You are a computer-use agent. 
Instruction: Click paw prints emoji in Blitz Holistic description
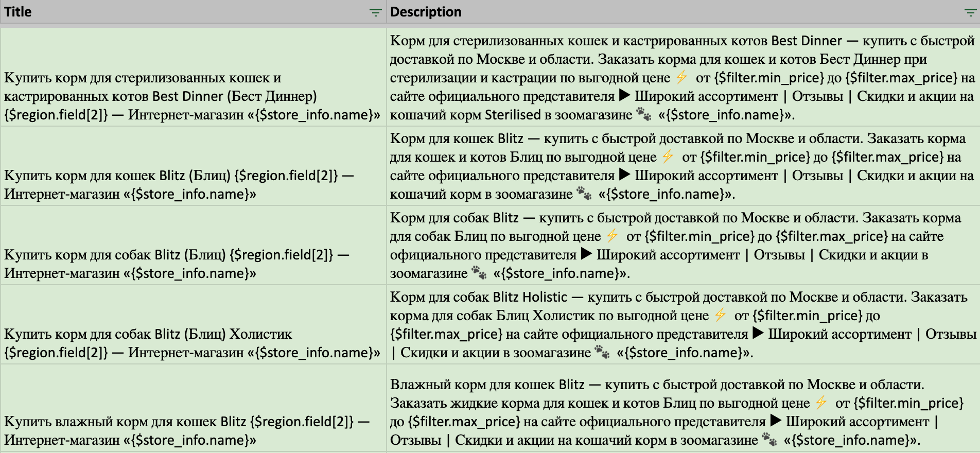pyautogui.click(x=602, y=352)
